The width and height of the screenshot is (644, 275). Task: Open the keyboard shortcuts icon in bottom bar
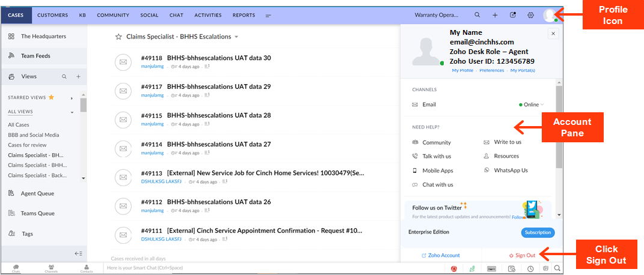[492, 269]
